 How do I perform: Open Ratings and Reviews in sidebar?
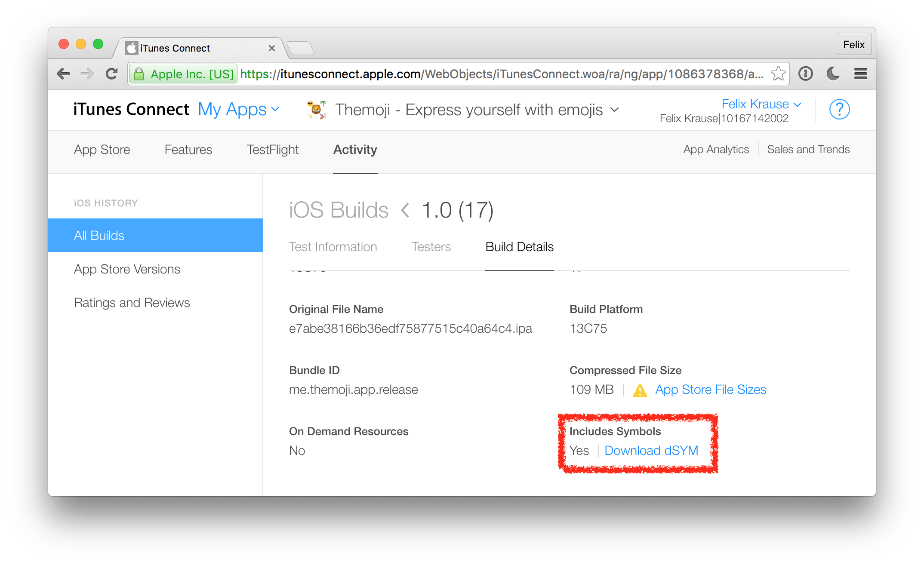pos(132,303)
